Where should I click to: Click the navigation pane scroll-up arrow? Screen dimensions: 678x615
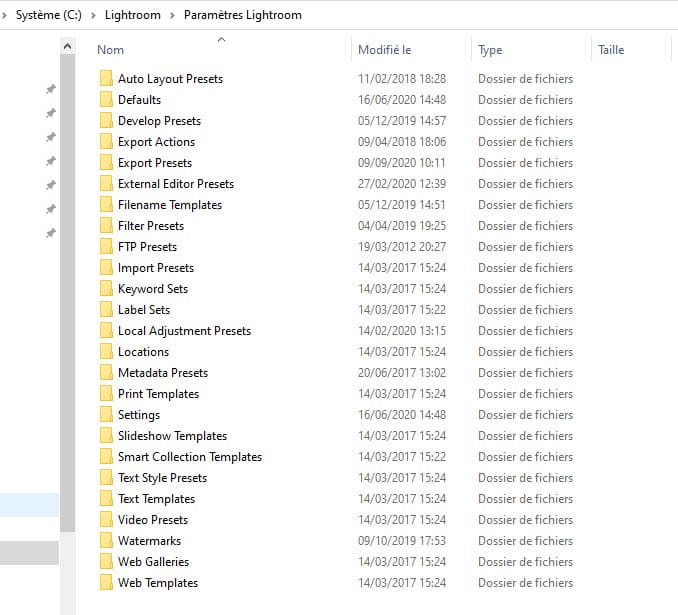(x=67, y=46)
